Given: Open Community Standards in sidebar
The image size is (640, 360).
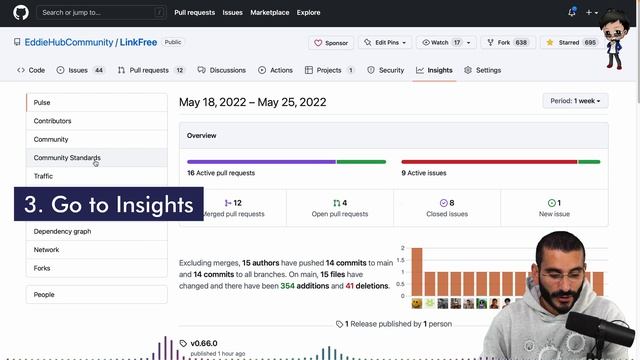Looking at the screenshot, I should click(x=97, y=158).
